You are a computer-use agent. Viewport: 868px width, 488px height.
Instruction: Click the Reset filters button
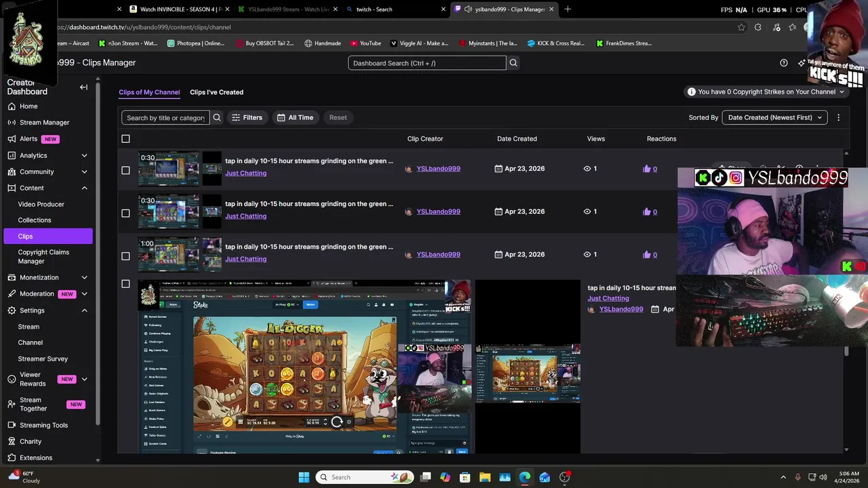click(x=338, y=117)
